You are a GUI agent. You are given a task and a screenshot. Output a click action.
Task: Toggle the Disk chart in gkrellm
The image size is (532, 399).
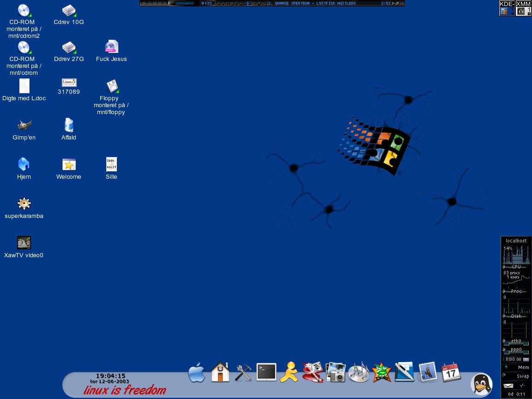coord(516,316)
